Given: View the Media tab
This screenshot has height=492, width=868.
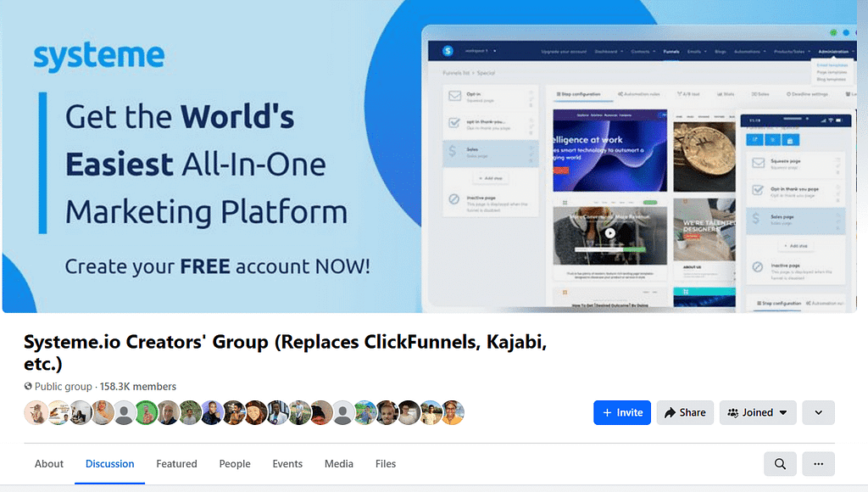Looking at the screenshot, I should click(x=338, y=464).
